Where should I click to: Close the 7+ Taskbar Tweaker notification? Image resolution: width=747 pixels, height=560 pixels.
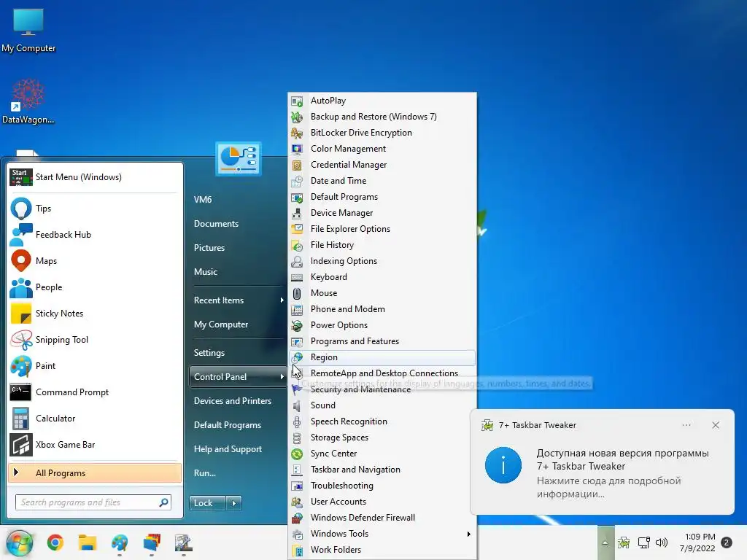tap(716, 425)
